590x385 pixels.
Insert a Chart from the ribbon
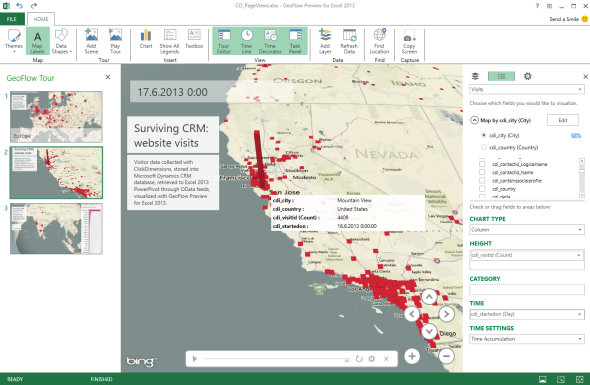coord(146,39)
